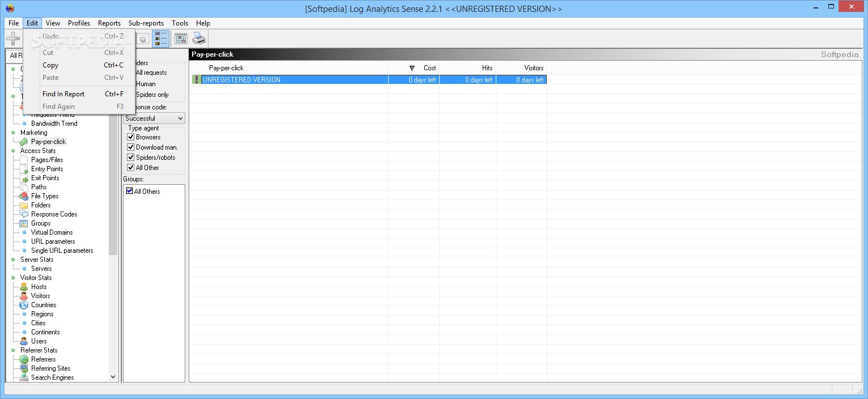Image resolution: width=868 pixels, height=399 pixels.
Task: Click the Response Codes speech-bubble icon
Action: (24, 214)
